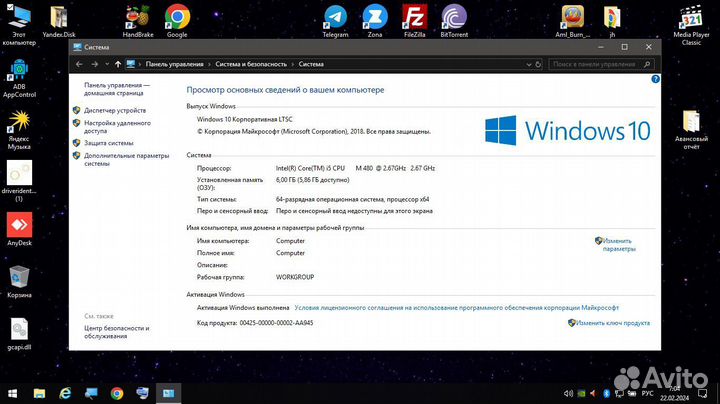Open the notification center icon
This screenshot has height=404, width=720.
point(703,393)
